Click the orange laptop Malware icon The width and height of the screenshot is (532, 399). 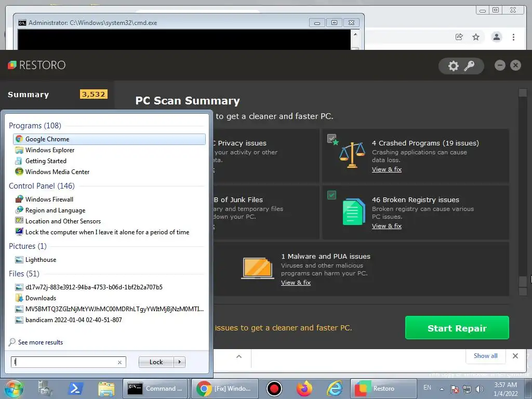pyautogui.click(x=258, y=268)
